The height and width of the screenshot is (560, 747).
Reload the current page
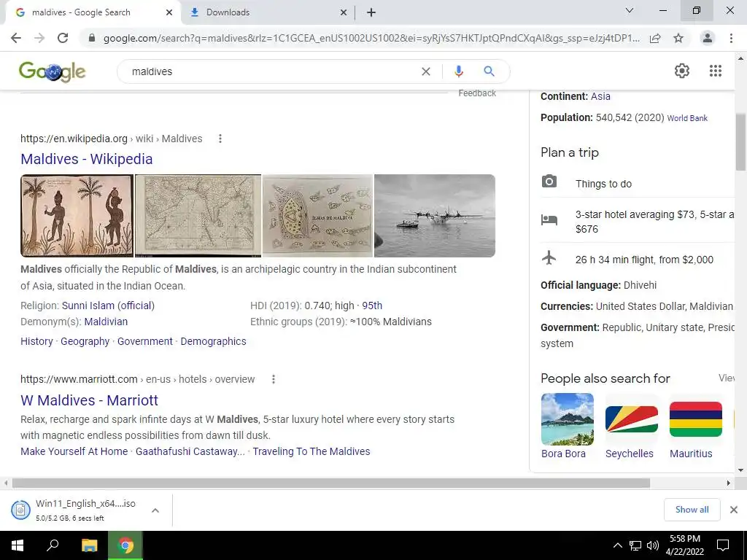tap(63, 38)
